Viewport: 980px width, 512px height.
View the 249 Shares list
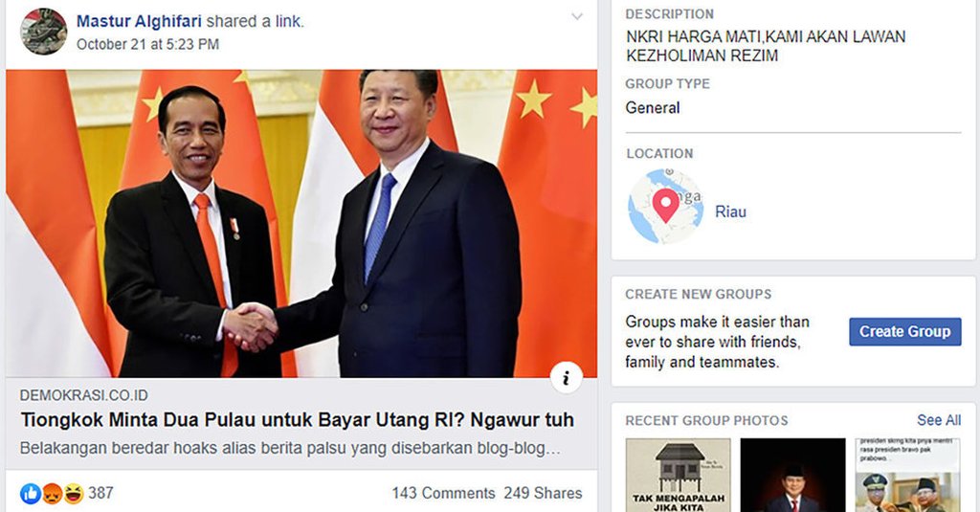coord(543,493)
